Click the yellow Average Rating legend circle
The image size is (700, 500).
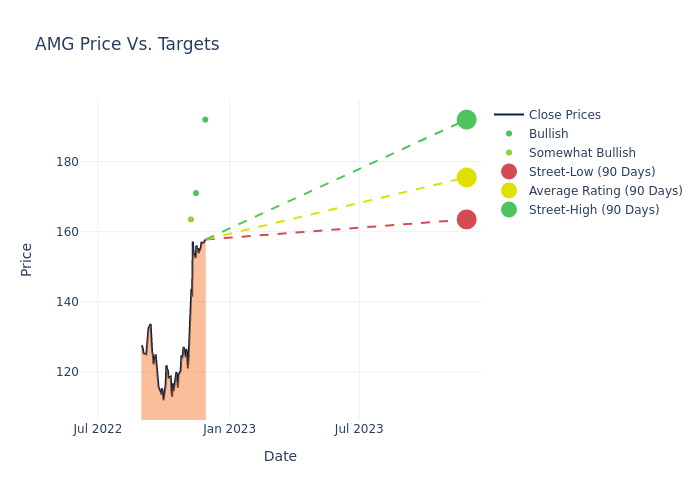[x=509, y=191]
